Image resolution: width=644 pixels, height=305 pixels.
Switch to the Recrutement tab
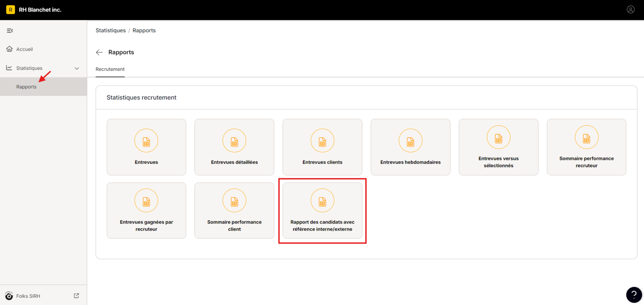tap(110, 69)
